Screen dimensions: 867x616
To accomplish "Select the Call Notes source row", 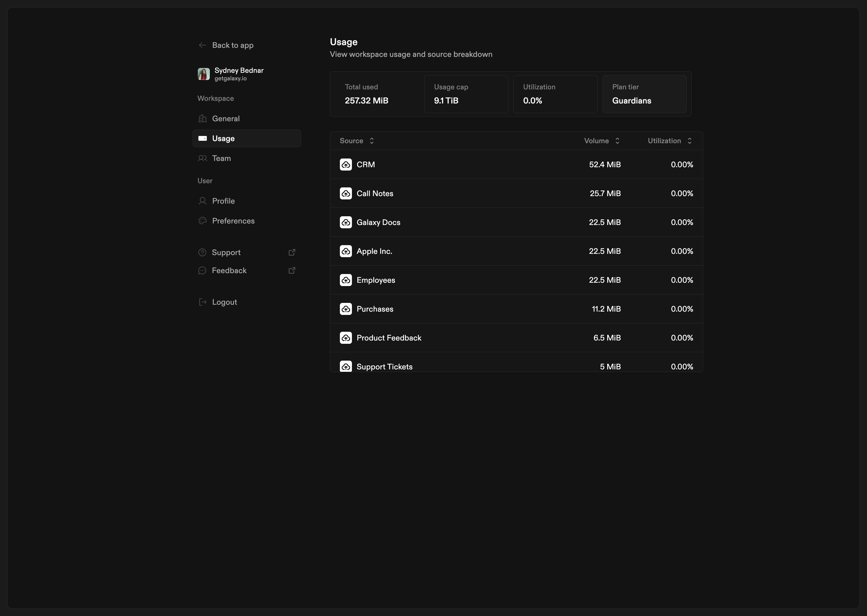I will pos(516,193).
